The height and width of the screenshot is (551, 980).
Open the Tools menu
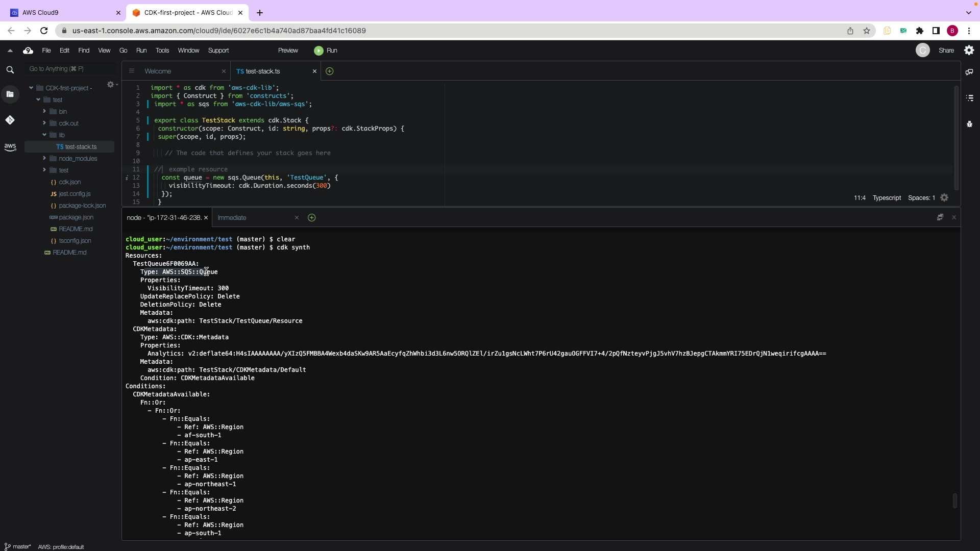(x=162, y=51)
